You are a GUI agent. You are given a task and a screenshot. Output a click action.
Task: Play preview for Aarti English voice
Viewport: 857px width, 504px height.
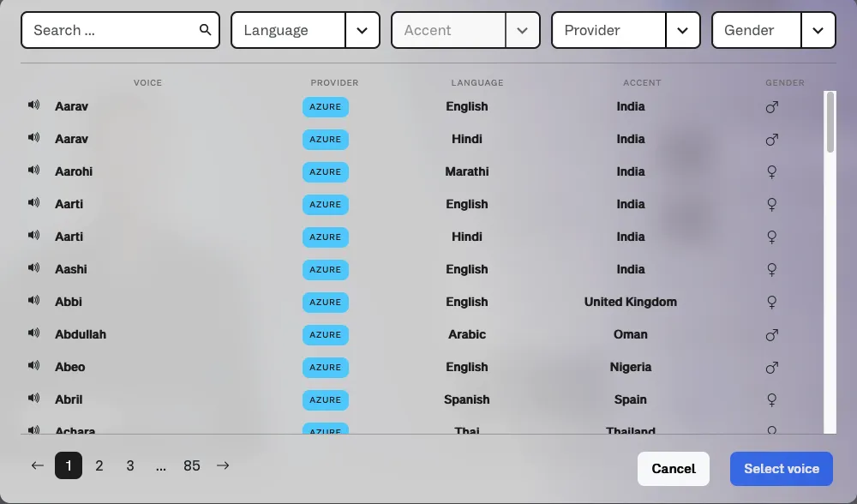(x=34, y=203)
